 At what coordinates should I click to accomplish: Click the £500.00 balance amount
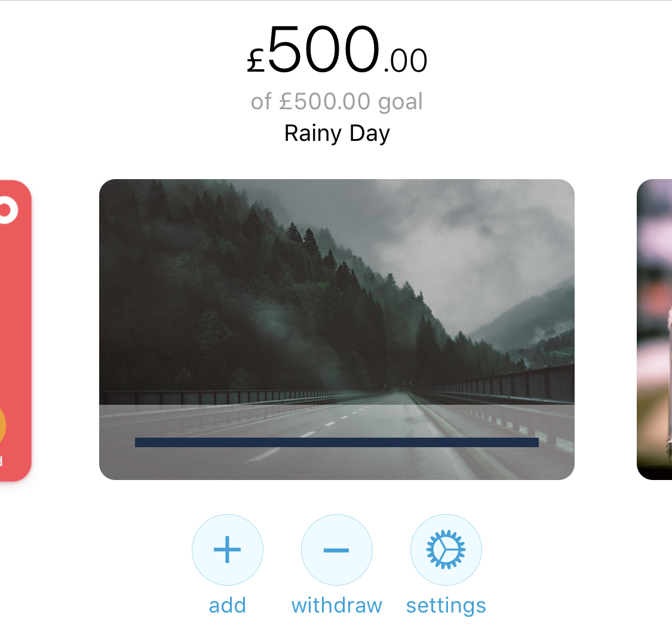pyautogui.click(x=337, y=50)
